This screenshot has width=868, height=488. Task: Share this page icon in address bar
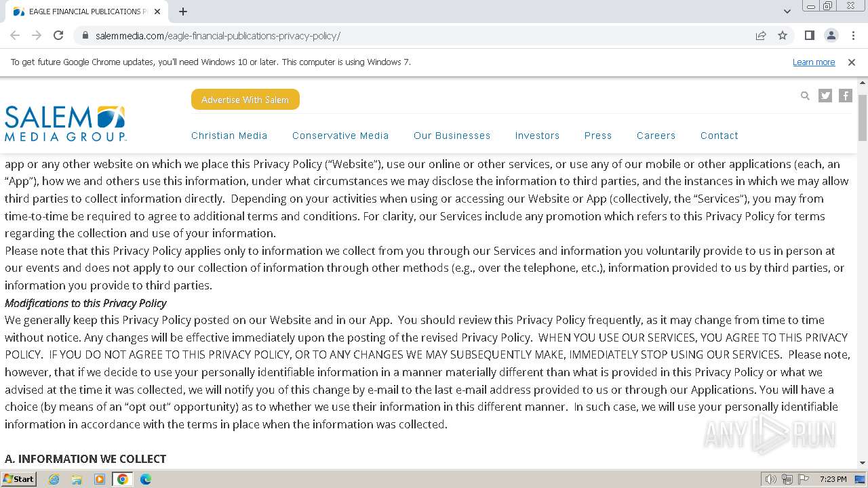(761, 35)
